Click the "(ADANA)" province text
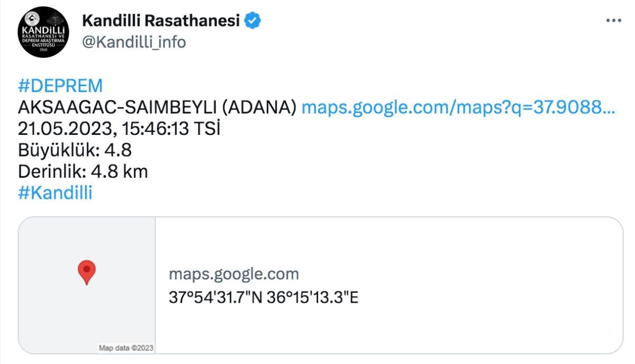Viewport: 635px width, 364px height. click(259, 107)
